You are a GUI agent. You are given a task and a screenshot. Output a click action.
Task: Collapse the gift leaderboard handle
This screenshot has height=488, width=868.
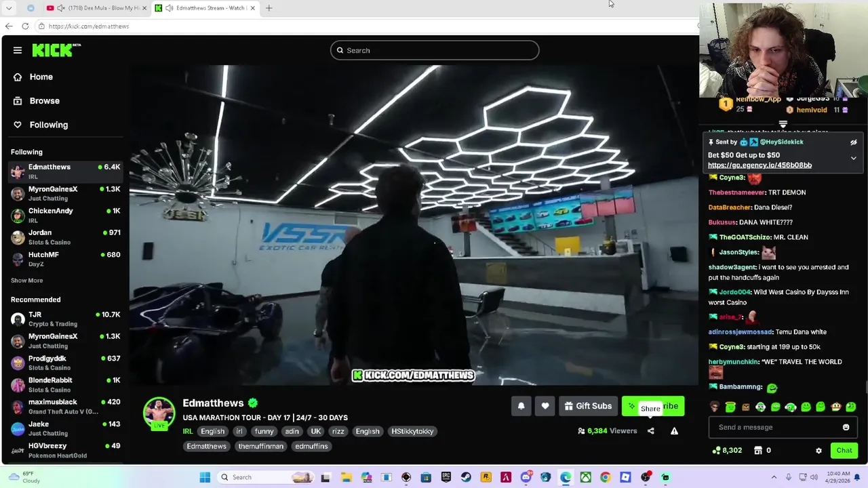[783, 125]
